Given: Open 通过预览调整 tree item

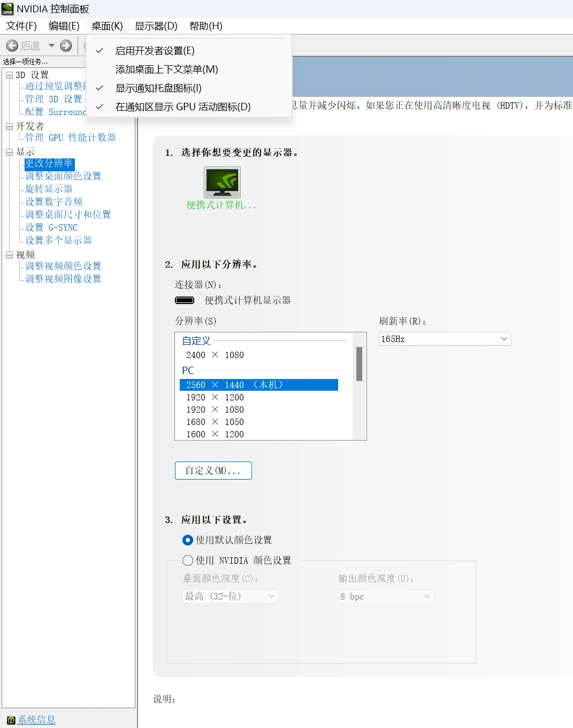Looking at the screenshot, I should (x=55, y=86).
